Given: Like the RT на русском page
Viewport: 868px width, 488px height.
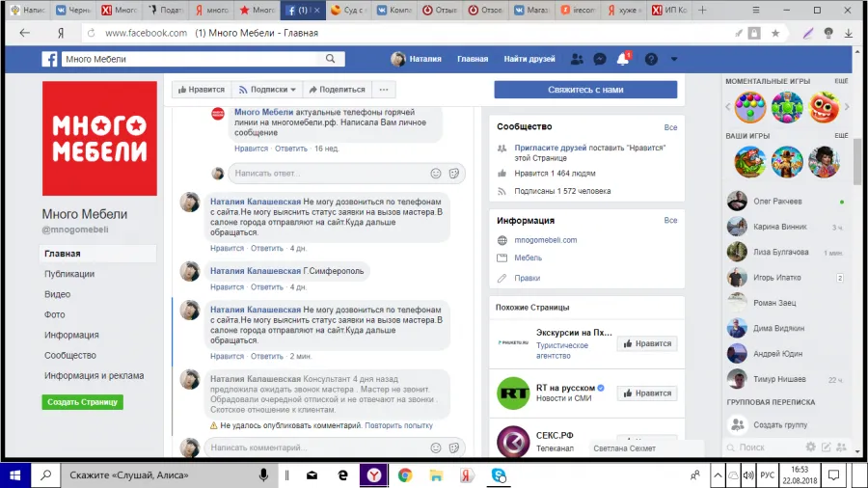Looking at the screenshot, I should pyautogui.click(x=647, y=393).
